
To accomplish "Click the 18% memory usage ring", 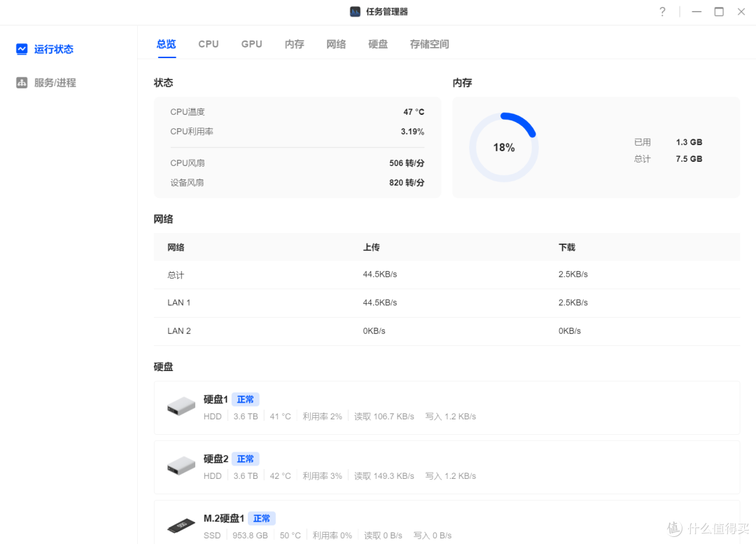I will [x=504, y=148].
